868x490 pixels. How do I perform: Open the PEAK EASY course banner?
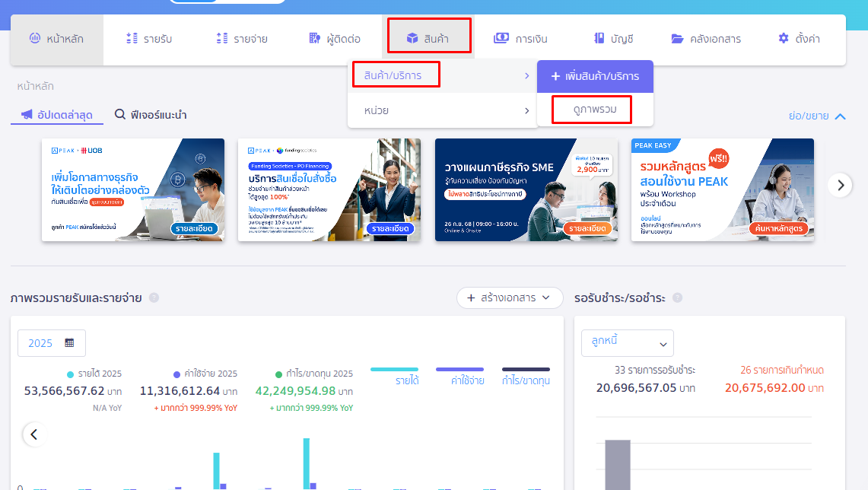[723, 190]
